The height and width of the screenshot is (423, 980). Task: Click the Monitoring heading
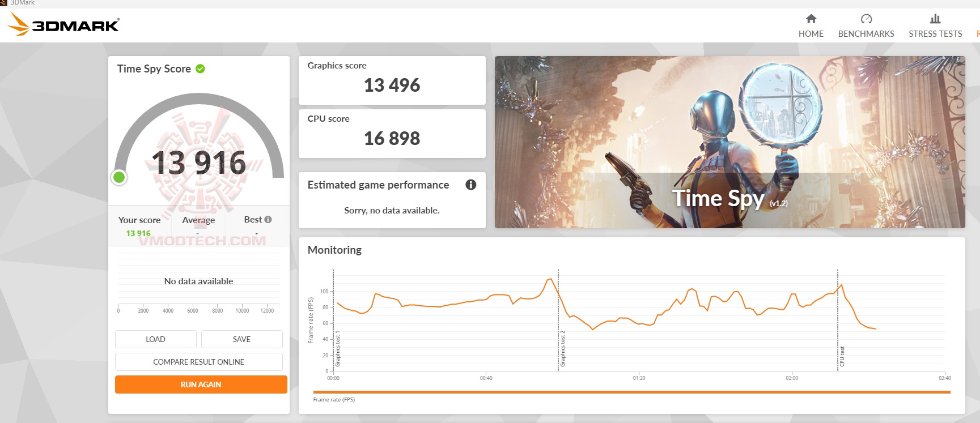[x=334, y=250]
